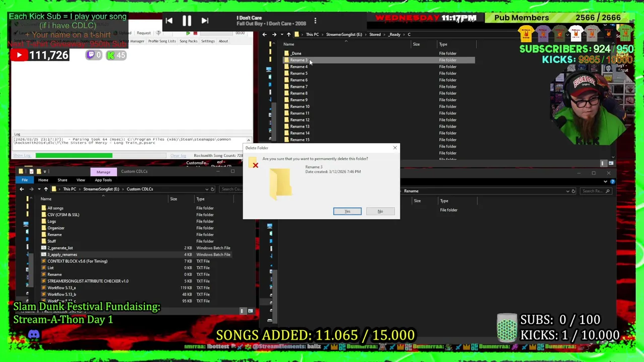Open the Settings tab in song manager
Image resolution: width=644 pixels, height=362 pixels.
click(208, 41)
